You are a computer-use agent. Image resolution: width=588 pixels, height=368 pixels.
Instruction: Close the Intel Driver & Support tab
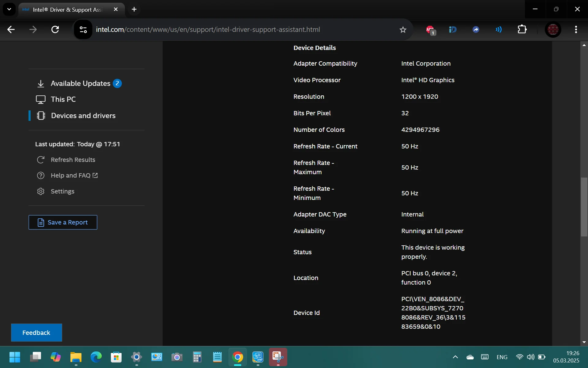(x=116, y=10)
